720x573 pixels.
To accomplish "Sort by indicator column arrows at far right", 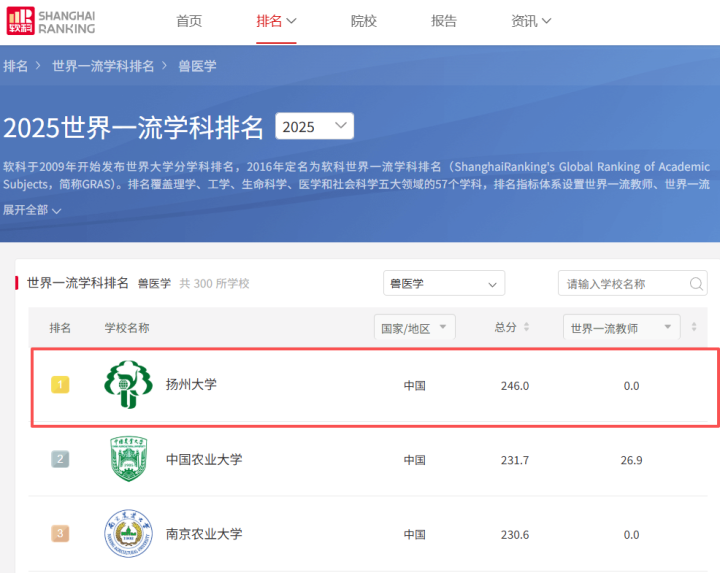I will (x=694, y=327).
